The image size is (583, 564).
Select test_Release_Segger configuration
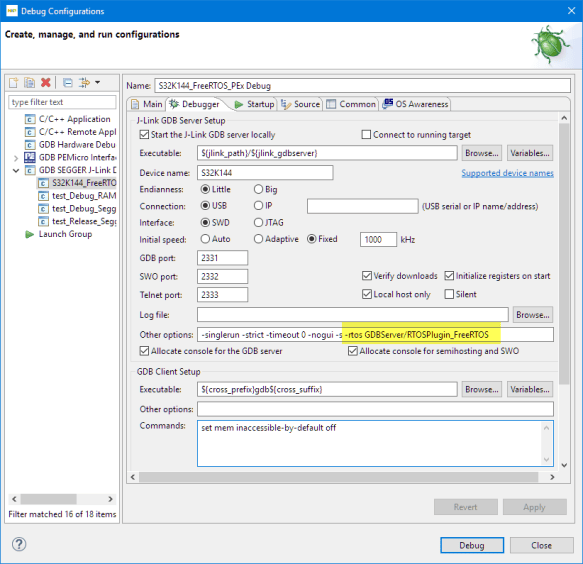[84, 222]
